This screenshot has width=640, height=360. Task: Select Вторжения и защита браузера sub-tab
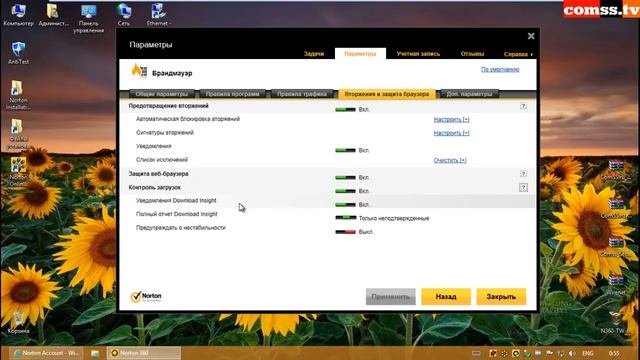(x=387, y=94)
